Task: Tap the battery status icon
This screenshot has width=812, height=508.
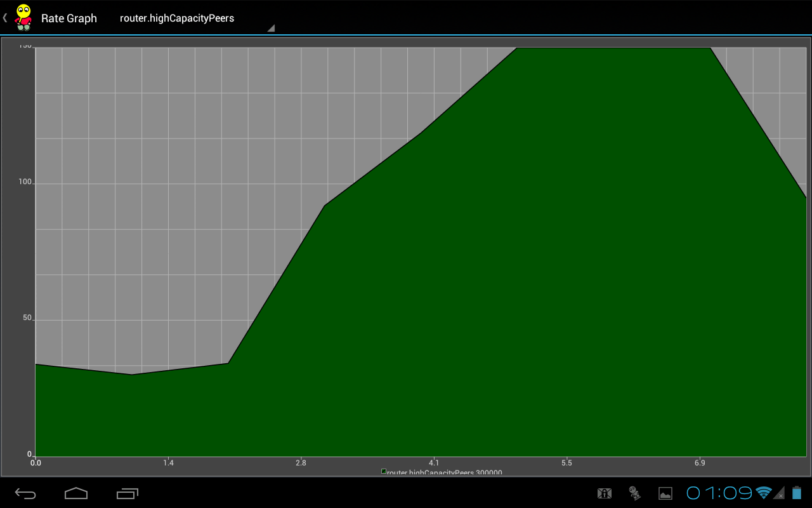Action: (797, 493)
